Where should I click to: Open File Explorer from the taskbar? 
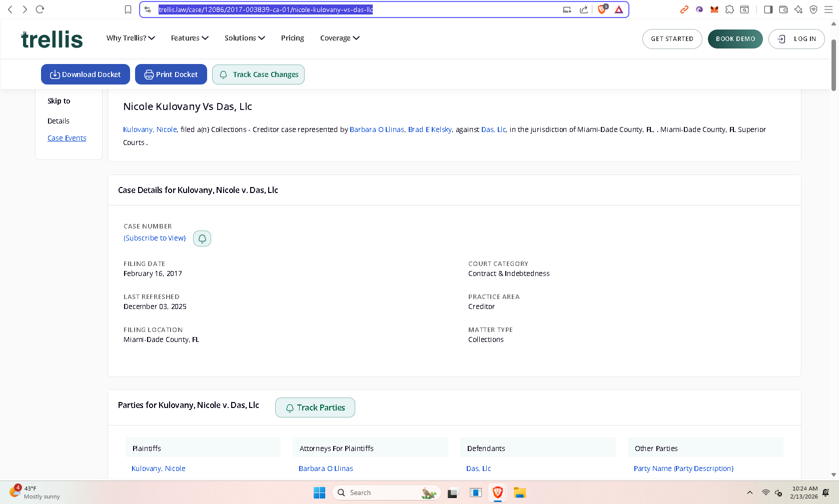(x=519, y=493)
